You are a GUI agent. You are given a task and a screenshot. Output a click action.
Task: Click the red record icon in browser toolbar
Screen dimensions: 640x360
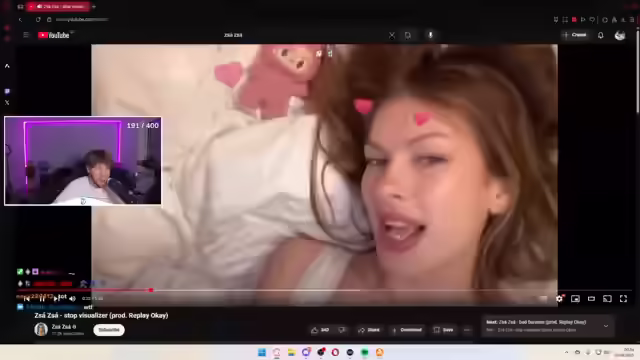tap(574, 20)
